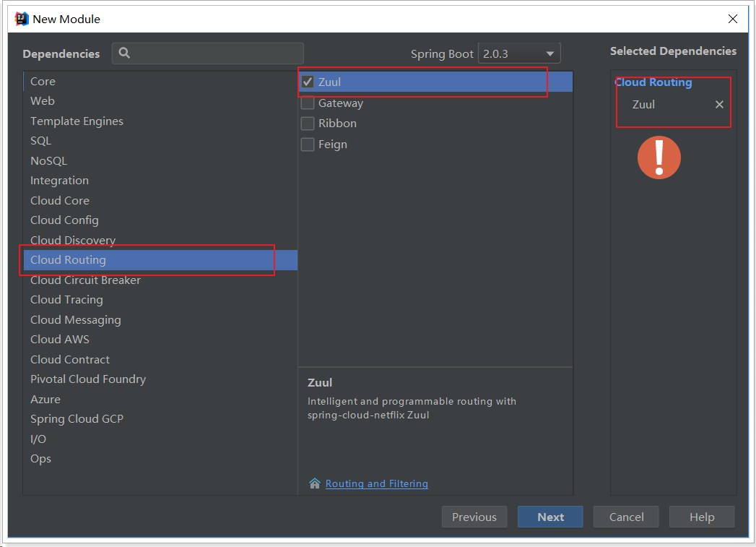The image size is (756, 547).
Task: Tick the Ribbon checkbox
Action: pyautogui.click(x=308, y=124)
